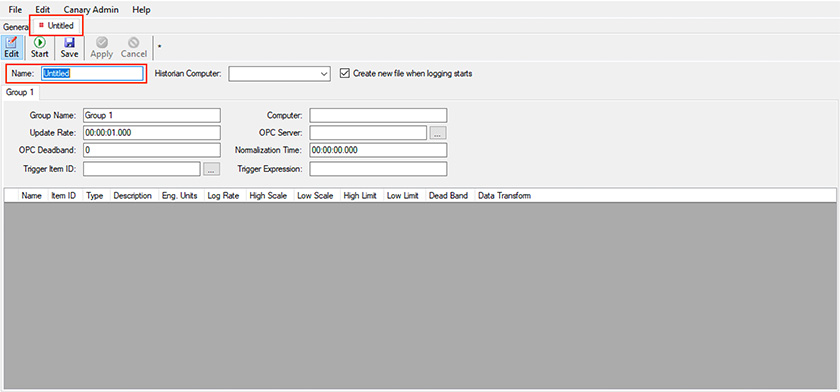Focus the Update Rate field
This screenshot has height=392, width=840.
(152, 133)
